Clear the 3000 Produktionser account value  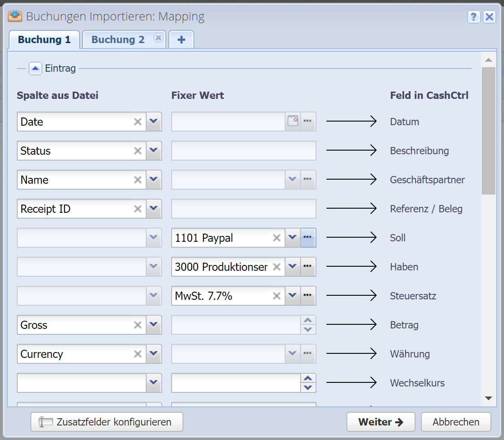(277, 267)
